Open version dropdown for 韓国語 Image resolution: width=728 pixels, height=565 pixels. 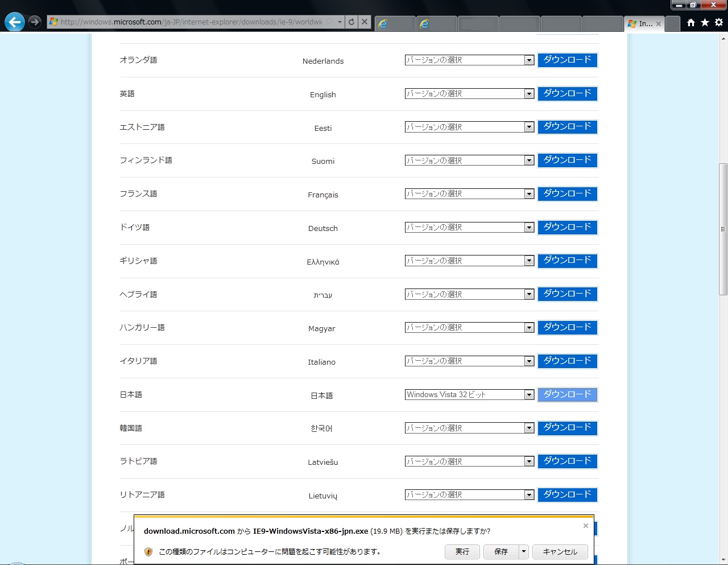click(470, 428)
